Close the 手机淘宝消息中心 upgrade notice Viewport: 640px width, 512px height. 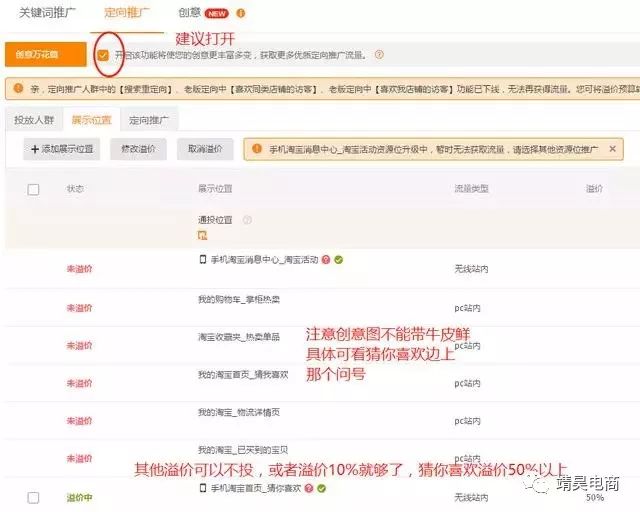click(x=612, y=149)
